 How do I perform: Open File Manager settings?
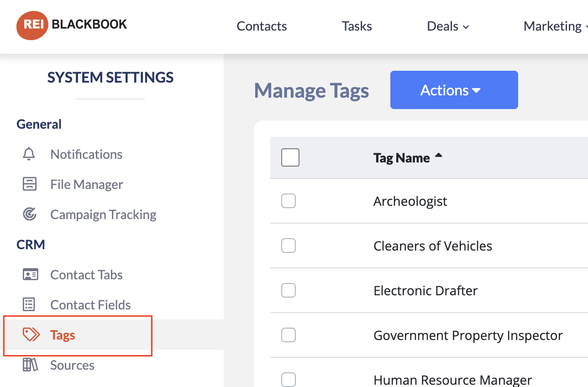[87, 184]
